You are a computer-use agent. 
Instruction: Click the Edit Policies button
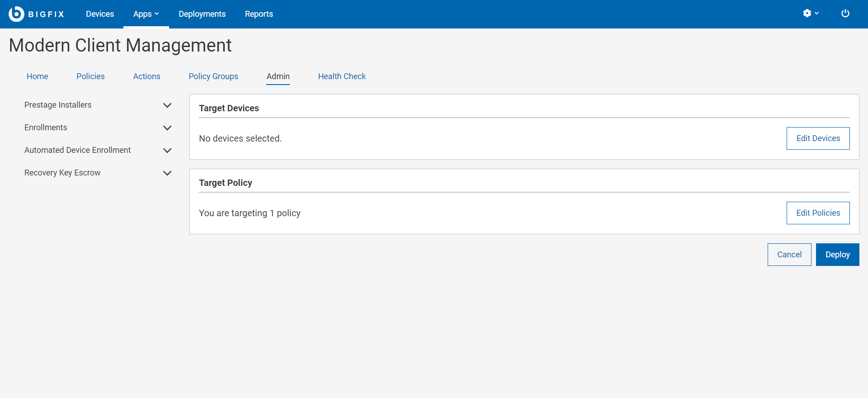pos(818,213)
